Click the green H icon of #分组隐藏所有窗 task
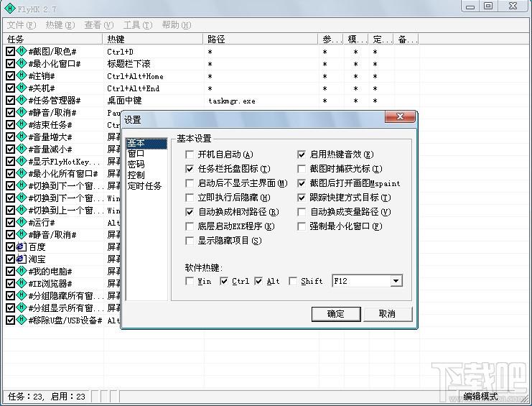Viewport: 532px width, 406px height. coord(22,295)
